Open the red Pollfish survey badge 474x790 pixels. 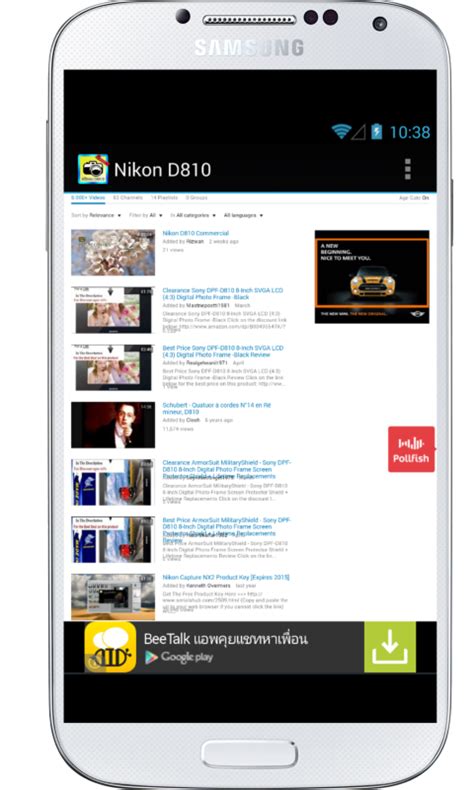(411, 449)
